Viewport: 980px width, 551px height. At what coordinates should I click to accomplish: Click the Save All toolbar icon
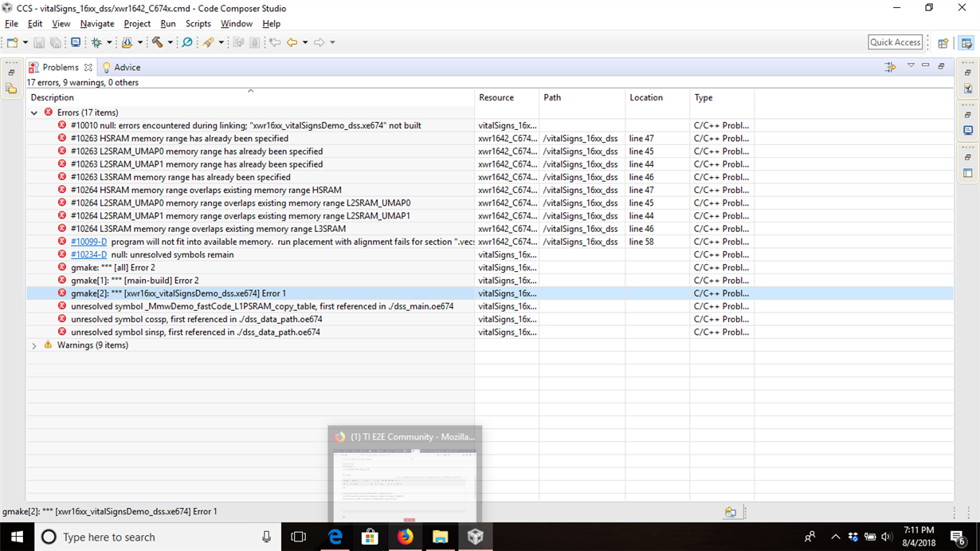coord(56,42)
